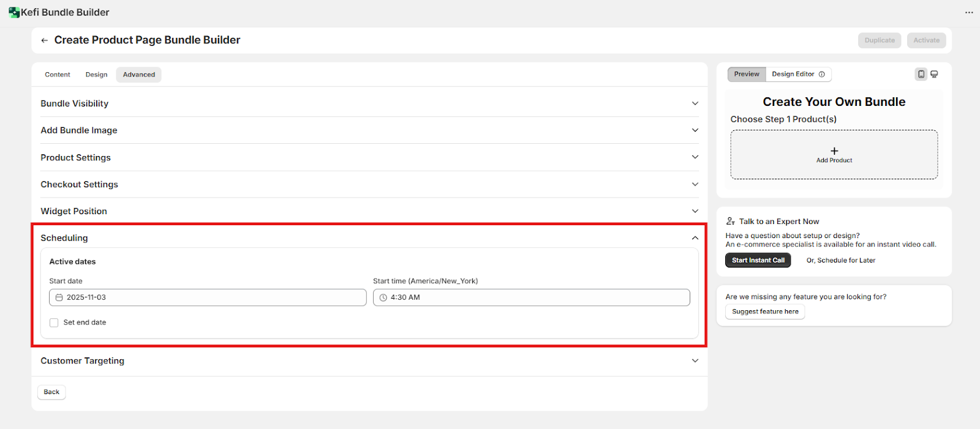Switch preview to mobile view icon
Screen dimensions: 980x429
click(921, 74)
